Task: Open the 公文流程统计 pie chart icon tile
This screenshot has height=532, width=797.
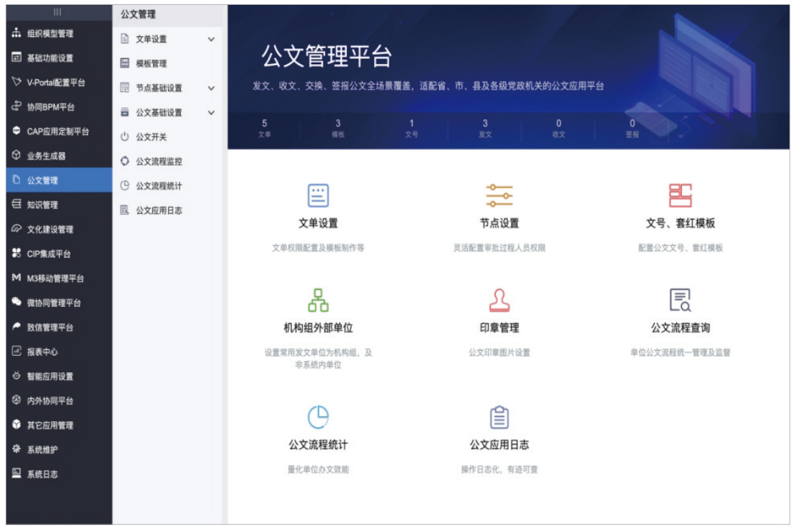Action: [x=318, y=417]
